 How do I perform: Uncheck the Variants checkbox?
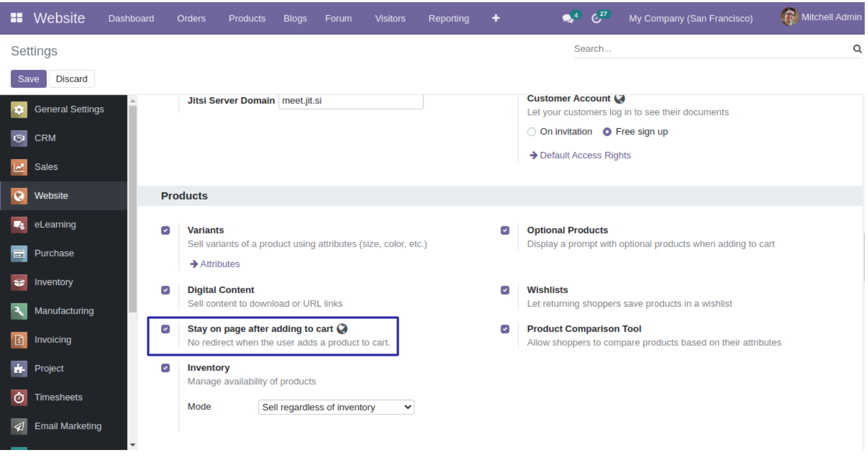(166, 231)
